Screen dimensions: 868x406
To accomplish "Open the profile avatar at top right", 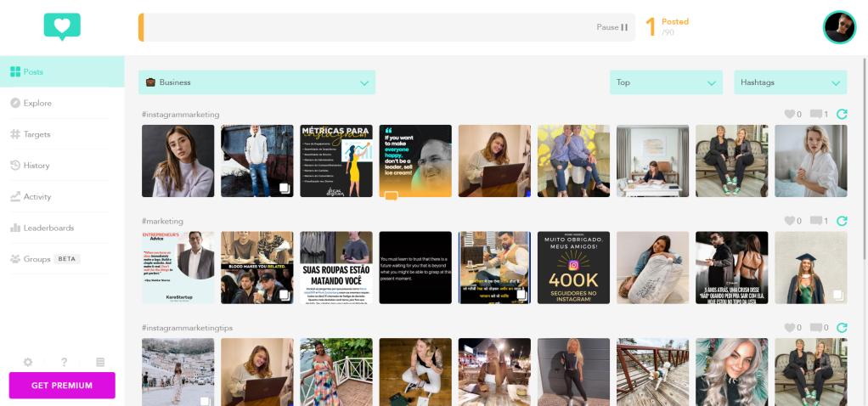I will (839, 27).
